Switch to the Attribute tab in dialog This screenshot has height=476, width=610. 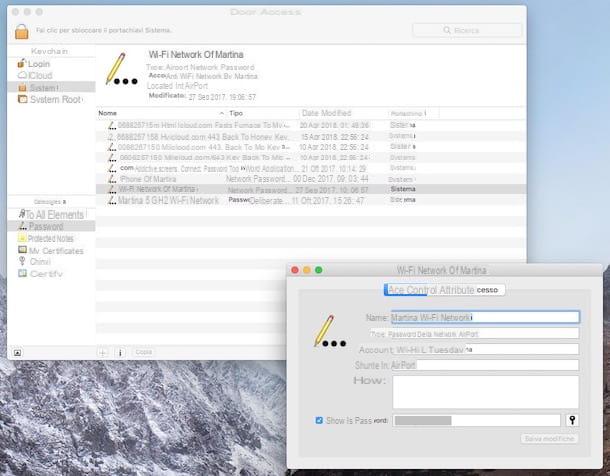click(406, 290)
